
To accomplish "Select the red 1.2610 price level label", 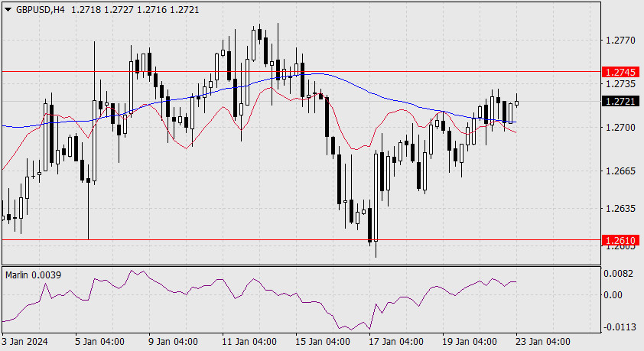I will point(620,240).
